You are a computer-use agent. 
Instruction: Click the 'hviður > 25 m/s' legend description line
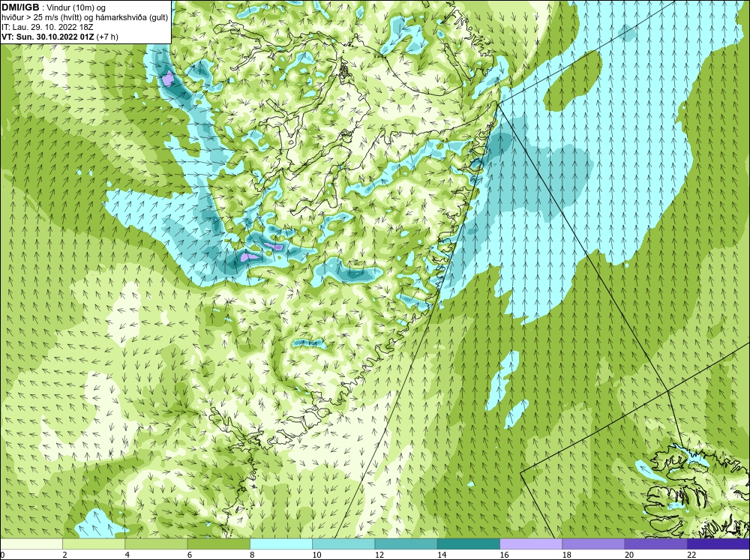coord(85,17)
